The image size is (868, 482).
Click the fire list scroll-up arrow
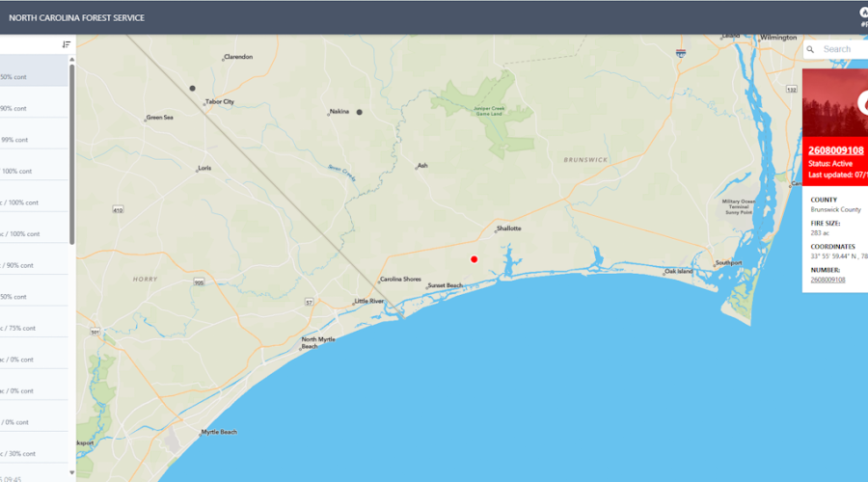click(72, 59)
